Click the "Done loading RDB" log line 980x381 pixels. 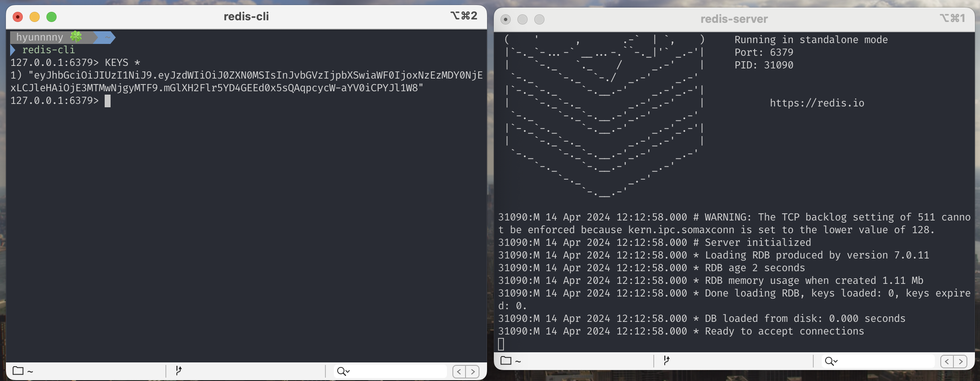click(734, 299)
